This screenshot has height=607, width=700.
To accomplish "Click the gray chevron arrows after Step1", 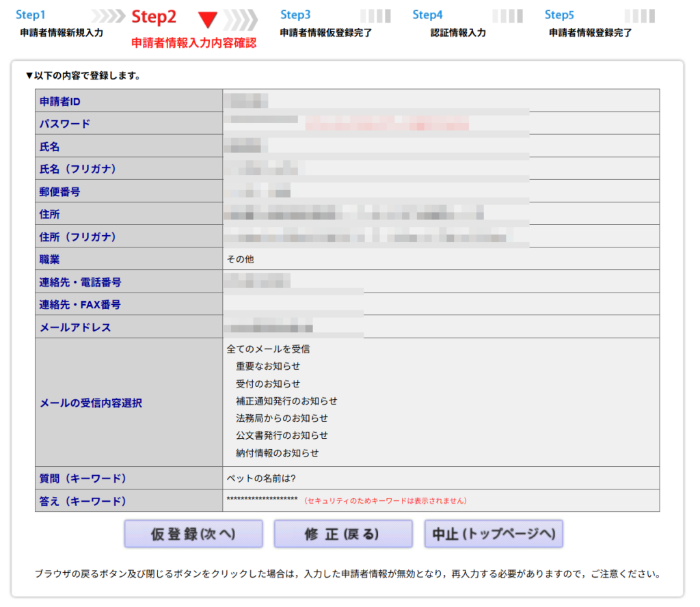I will point(108,16).
